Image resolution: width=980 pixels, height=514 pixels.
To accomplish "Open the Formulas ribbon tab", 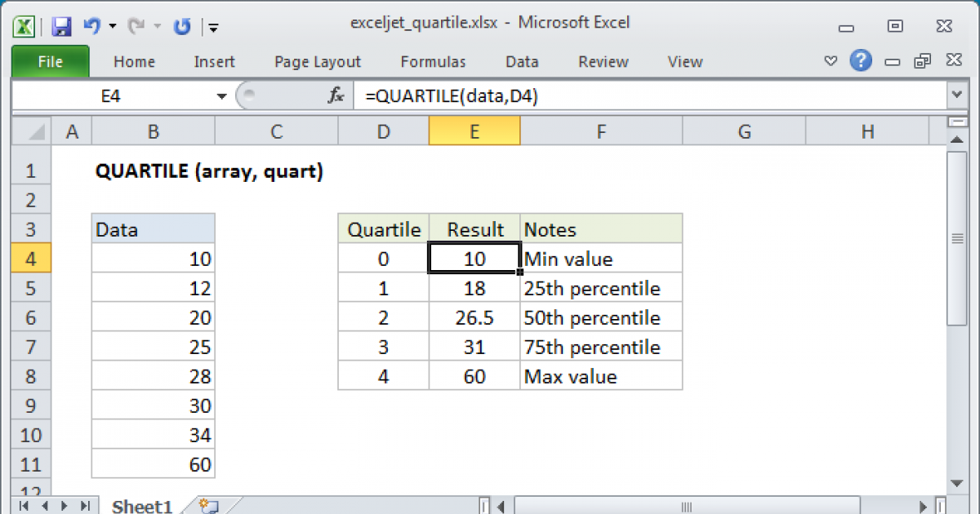I will coord(433,62).
